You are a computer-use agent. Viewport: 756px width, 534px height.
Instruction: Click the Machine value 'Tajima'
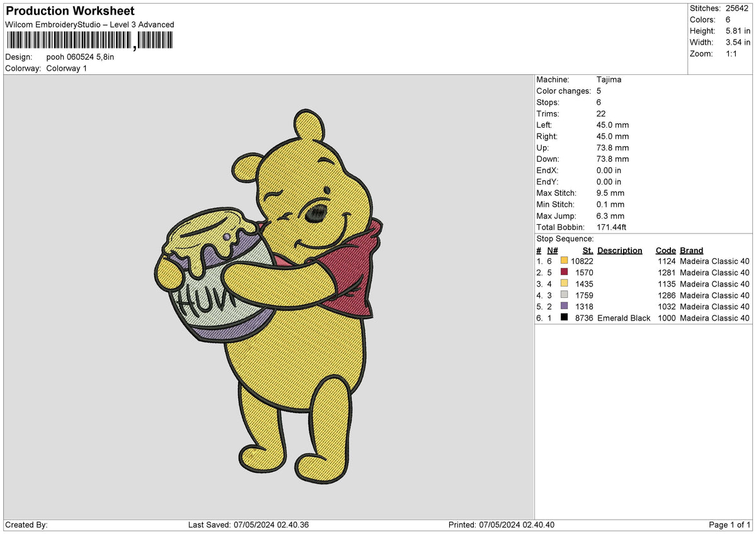609,80
